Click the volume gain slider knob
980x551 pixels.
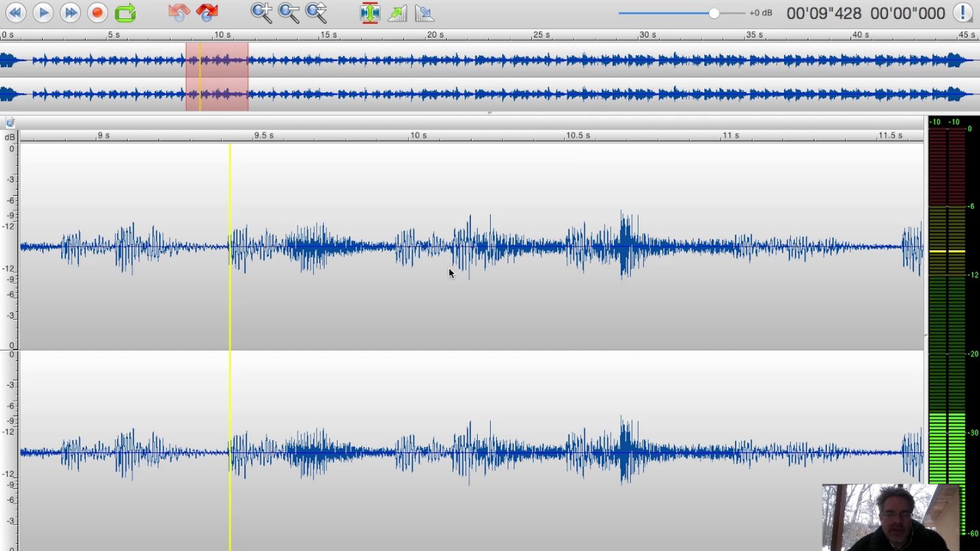pyautogui.click(x=714, y=13)
